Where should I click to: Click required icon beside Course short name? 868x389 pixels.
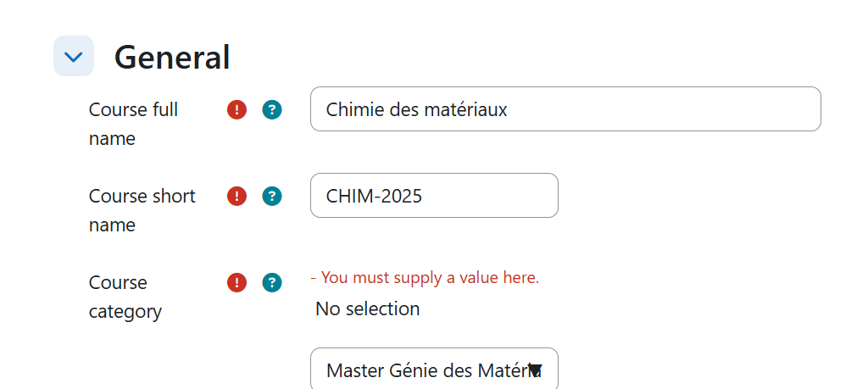click(237, 196)
